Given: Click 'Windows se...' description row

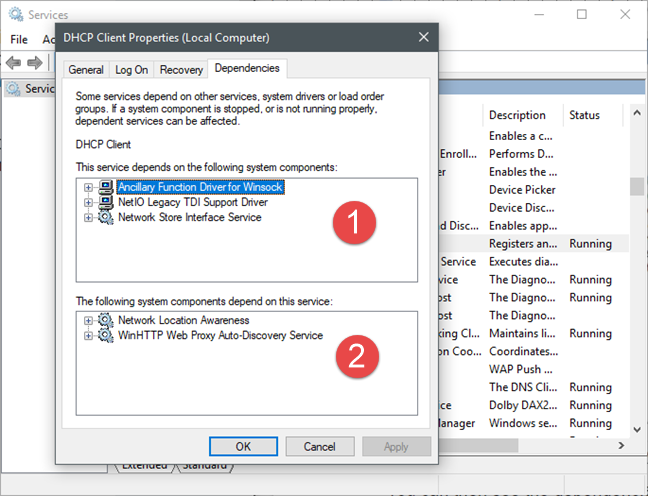Looking at the screenshot, I should click(523, 423).
